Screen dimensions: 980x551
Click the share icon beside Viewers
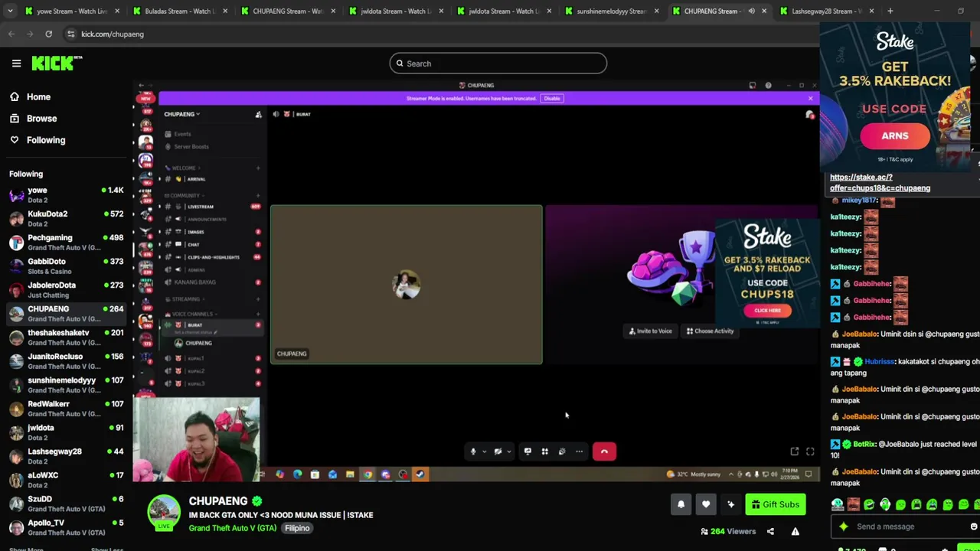point(770,531)
